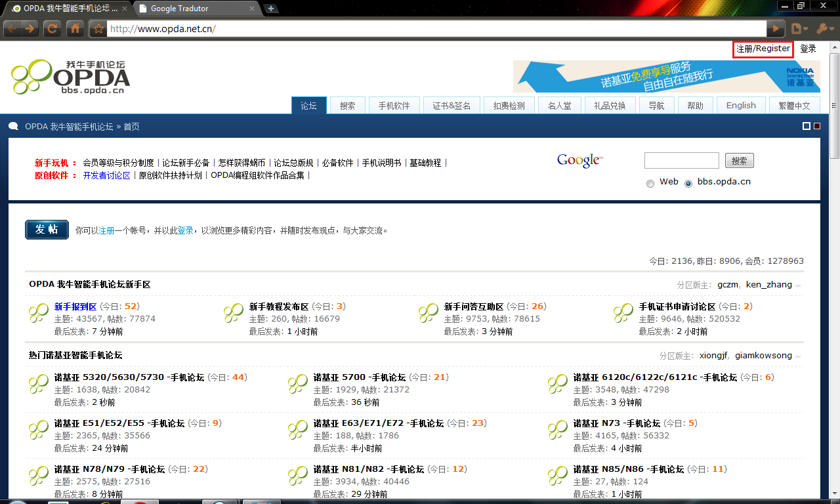840x504 pixels.
Task: Click the red square icon in breadcrumb bar
Action: 817,127
